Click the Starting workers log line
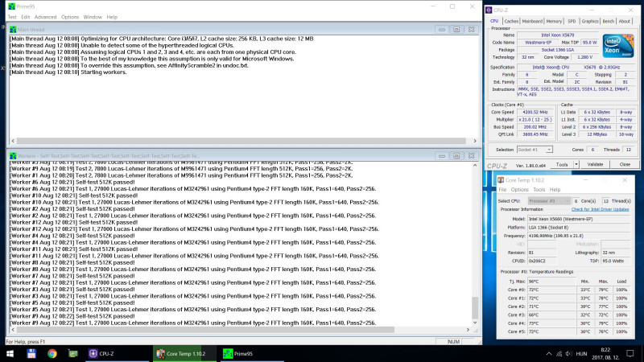644x362 pixels. (68, 72)
